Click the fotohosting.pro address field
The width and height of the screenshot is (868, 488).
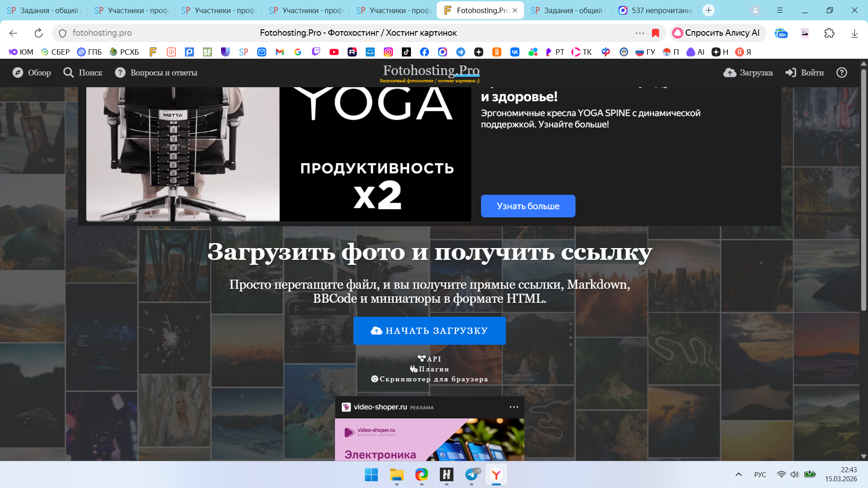coord(102,33)
